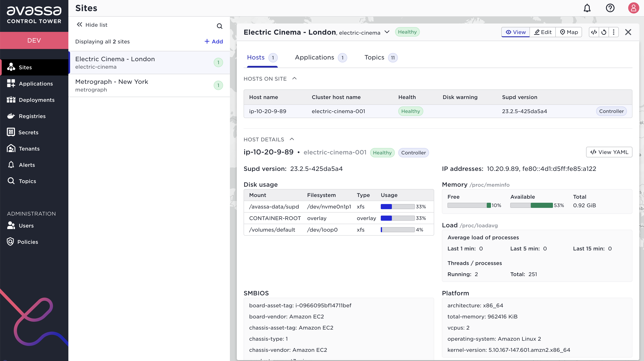The width and height of the screenshot is (644, 361).
Task: Click the Disk warning column header
Action: click(x=460, y=97)
